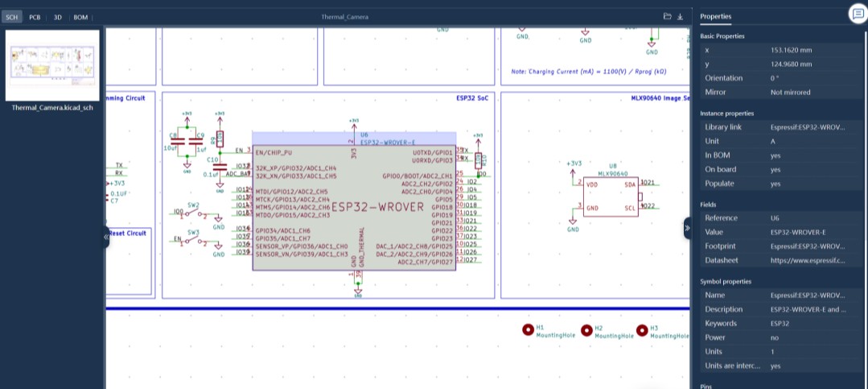This screenshot has width=868, height=389.
Task: Click the open folder icon in top bar
Action: [667, 16]
